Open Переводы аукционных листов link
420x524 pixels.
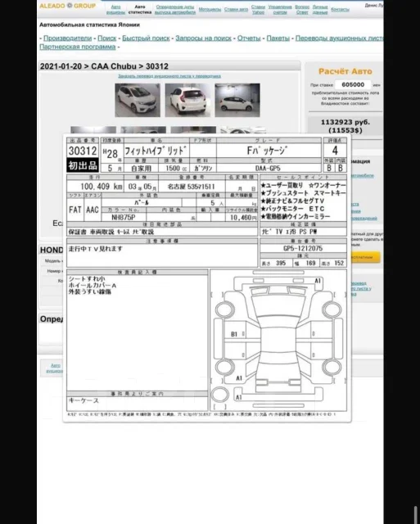pyautogui.click(x=339, y=38)
